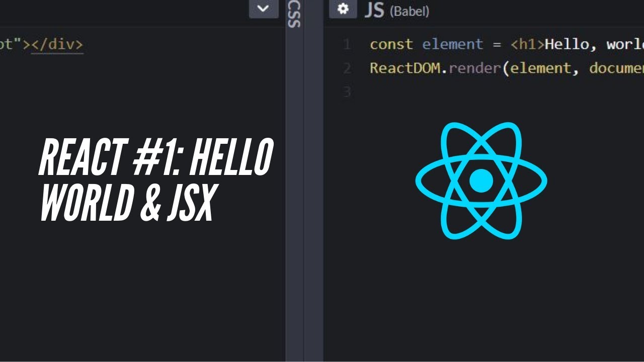Click the ReactDOM.render code line
The height and width of the screenshot is (362, 644).
pyautogui.click(x=507, y=68)
